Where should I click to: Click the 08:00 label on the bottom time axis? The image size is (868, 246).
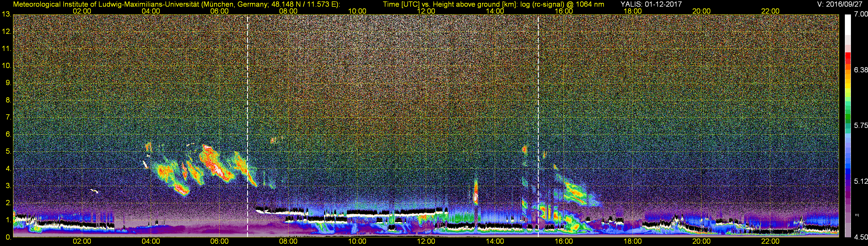point(288,242)
